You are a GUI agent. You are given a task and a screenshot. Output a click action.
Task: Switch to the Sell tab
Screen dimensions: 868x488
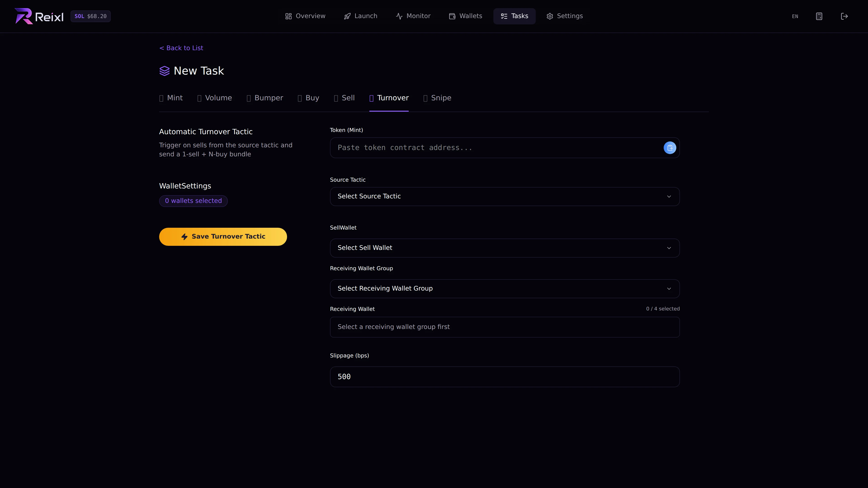pos(344,98)
